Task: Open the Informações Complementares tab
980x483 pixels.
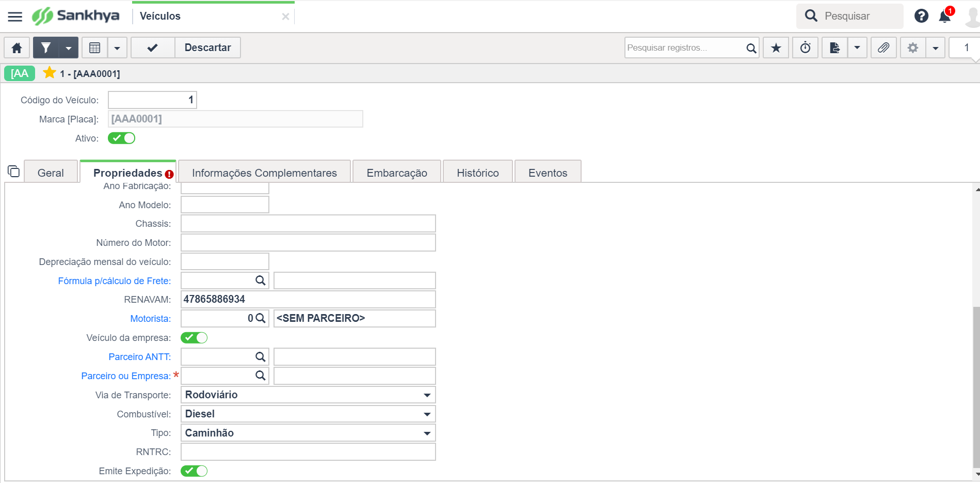Action: pyautogui.click(x=264, y=173)
